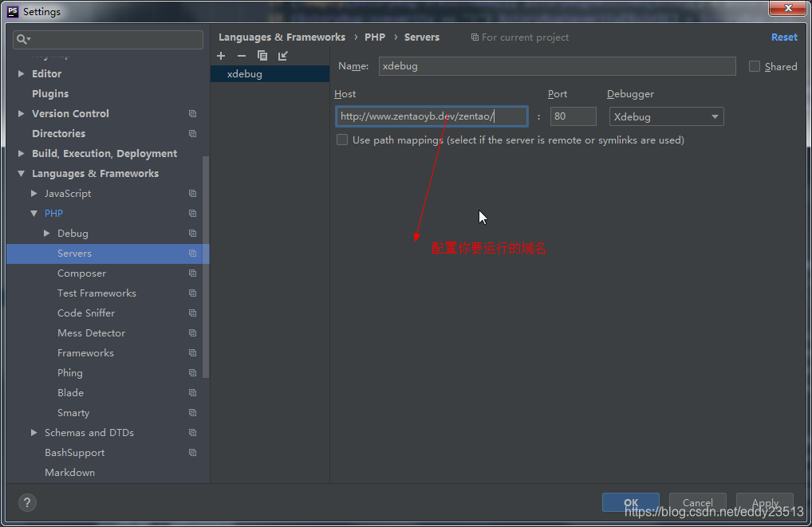Copy the selected server configuration icon
The height and width of the screenshot is (527, 812).
point(262,55)
